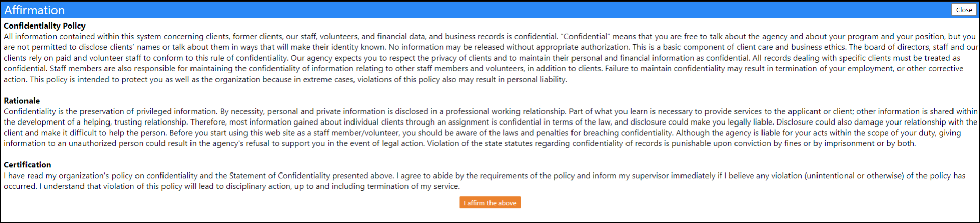Click the phrase "Disclosure could also damage your relationship"
This screenshot has height=223, width=980.
(x=864, y=122)
